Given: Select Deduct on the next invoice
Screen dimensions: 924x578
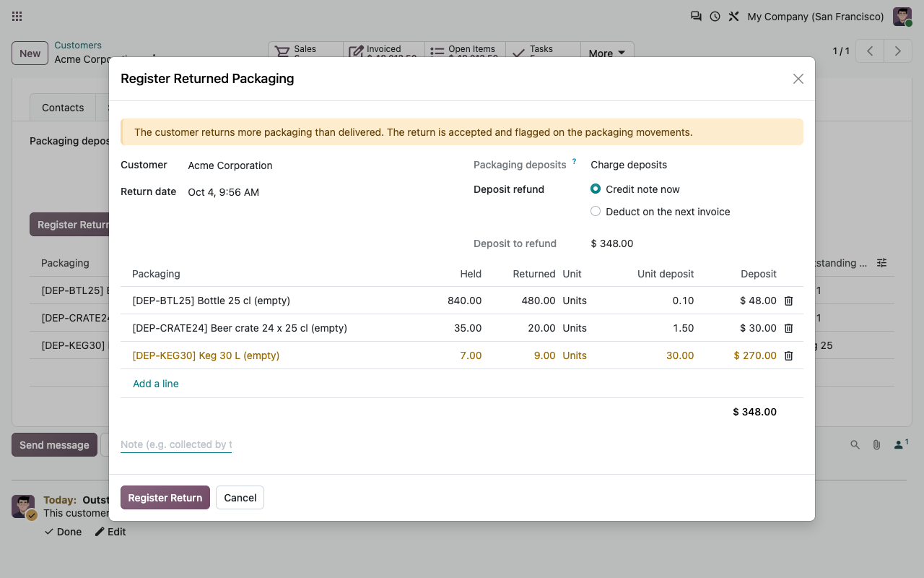Looking at the screenshot, I should pyautogui.click(x=596, y=212).
